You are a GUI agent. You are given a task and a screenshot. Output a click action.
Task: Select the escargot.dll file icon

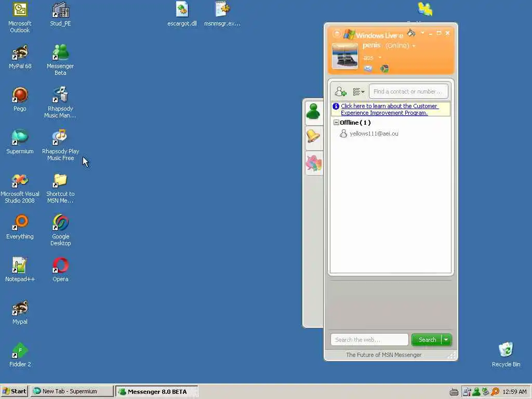(x=182, y=14)
